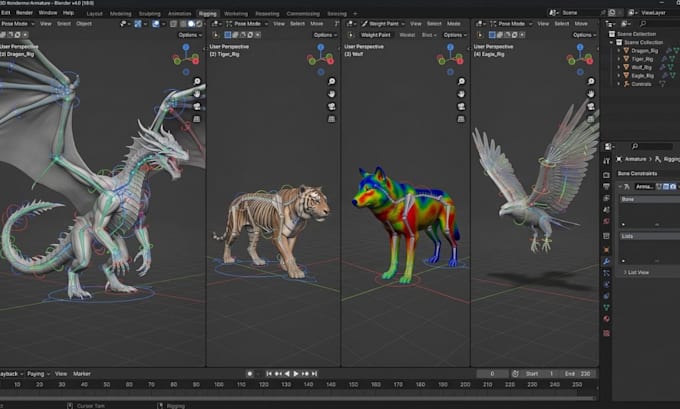Open blue wrench Modifiers properties tab
680x409 pixels.
click(606, 261)
